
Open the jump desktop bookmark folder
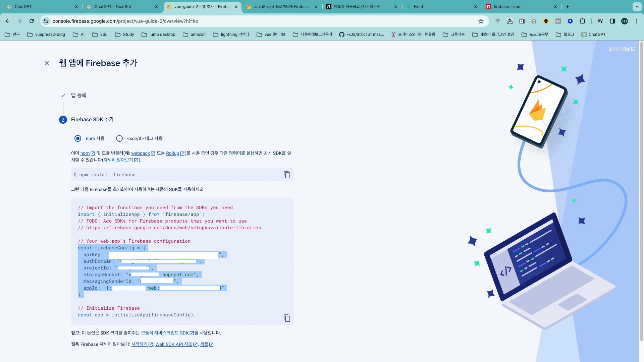[x=158, y=35]
